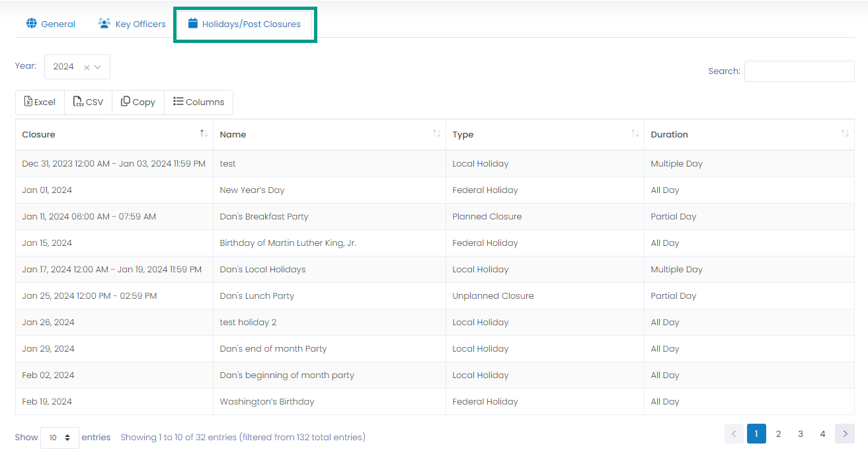Clear the 2024 year selection with the x
Image resolution: width=868 pixels, height=468 pixels.
click(x=87, y=67)
